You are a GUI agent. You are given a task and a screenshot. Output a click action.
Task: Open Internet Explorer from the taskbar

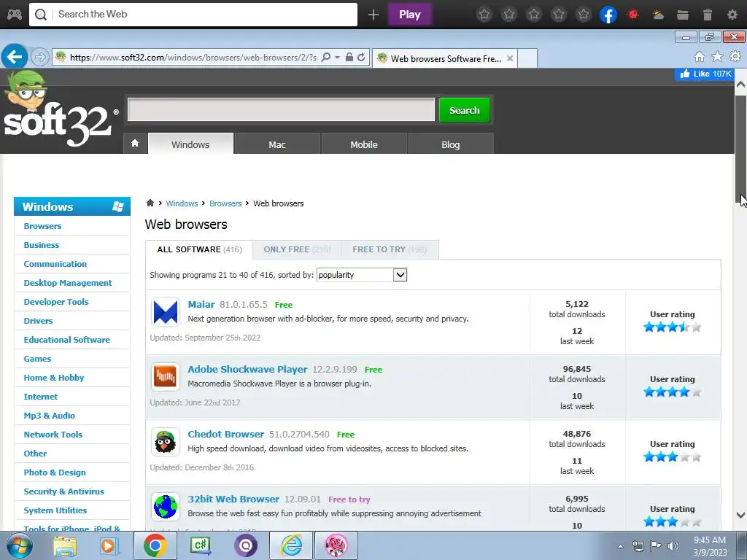pyautogui.click(x=291, y=545)
